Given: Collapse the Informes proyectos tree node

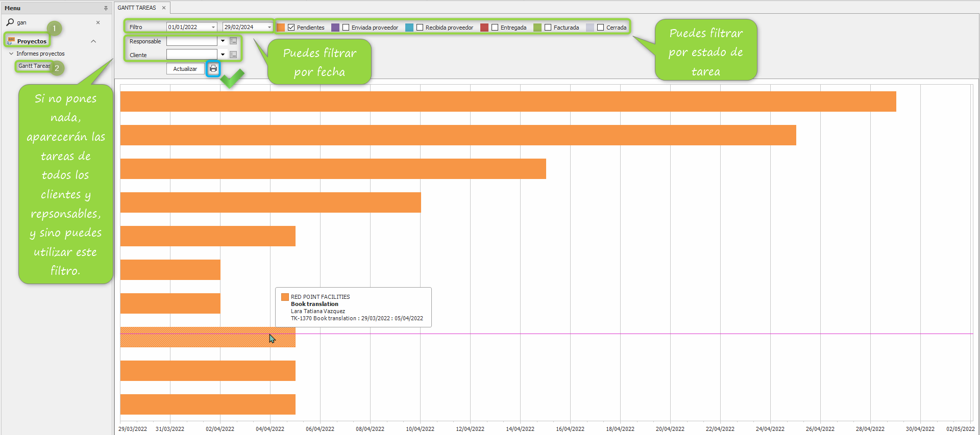Looking at the screenshot, I should point(11,54).
